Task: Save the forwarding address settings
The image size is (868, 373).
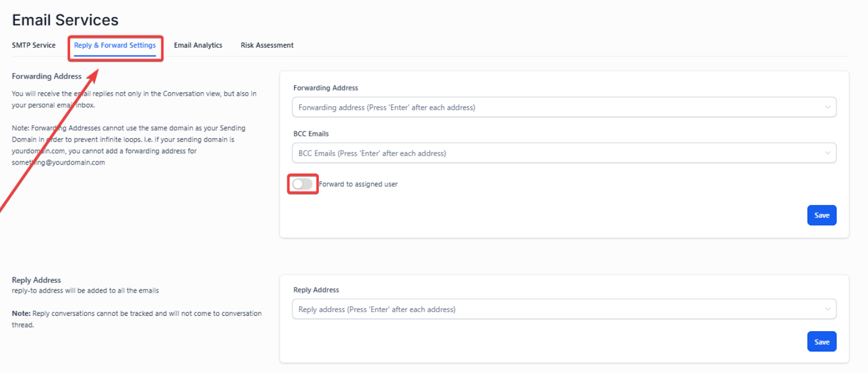Action: (x=821, y=216)
